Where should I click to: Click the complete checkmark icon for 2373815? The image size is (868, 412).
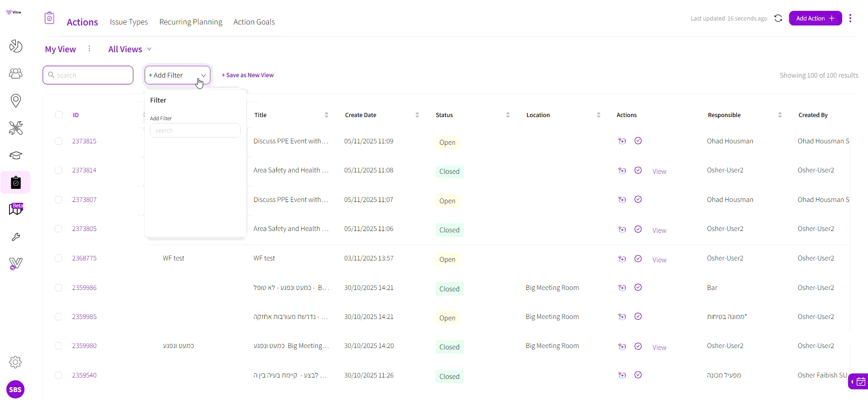[638, 141]
